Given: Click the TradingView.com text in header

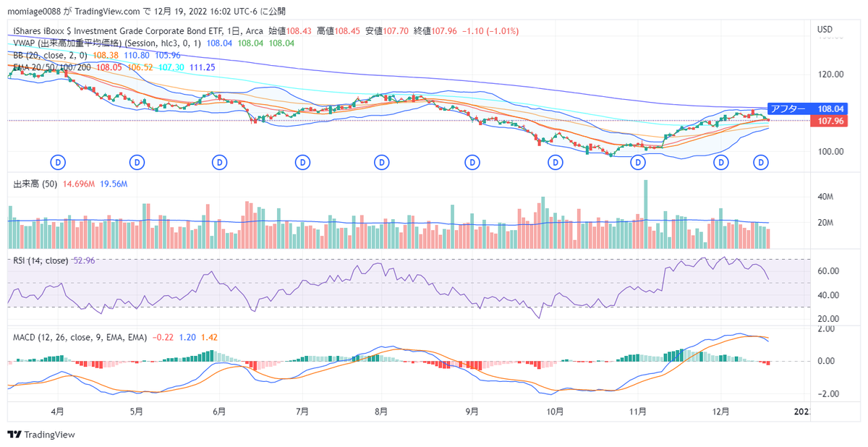Looking at the screenshot, I should [x=106, y=12].
